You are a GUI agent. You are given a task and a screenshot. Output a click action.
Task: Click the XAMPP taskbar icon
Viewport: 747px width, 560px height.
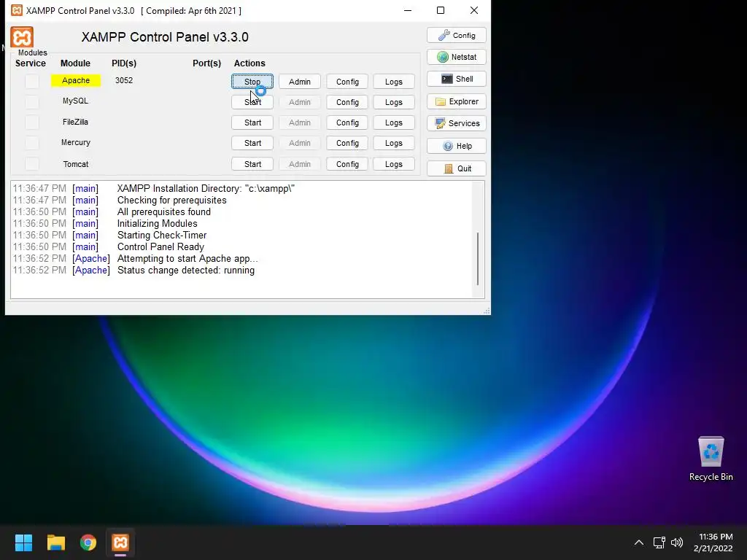click(120, 542)
